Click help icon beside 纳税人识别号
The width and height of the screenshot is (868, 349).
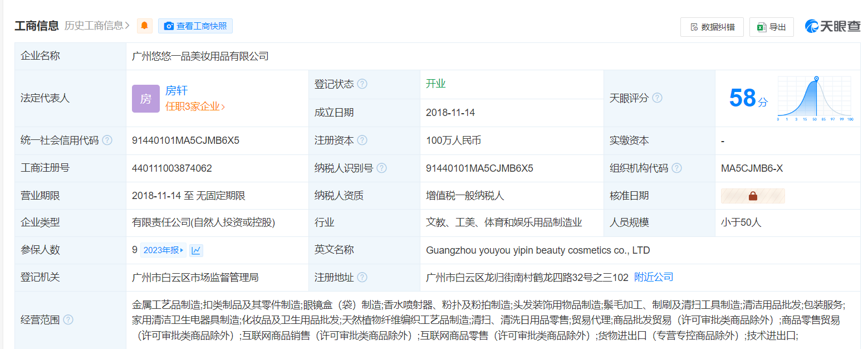click(381, 168)
